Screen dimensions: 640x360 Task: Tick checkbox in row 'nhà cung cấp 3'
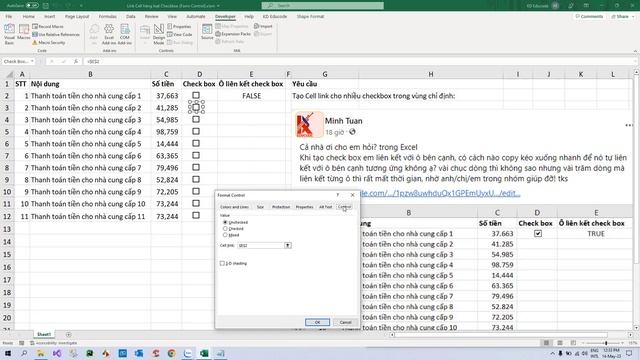pyautogui.click(x=196, y=119)
